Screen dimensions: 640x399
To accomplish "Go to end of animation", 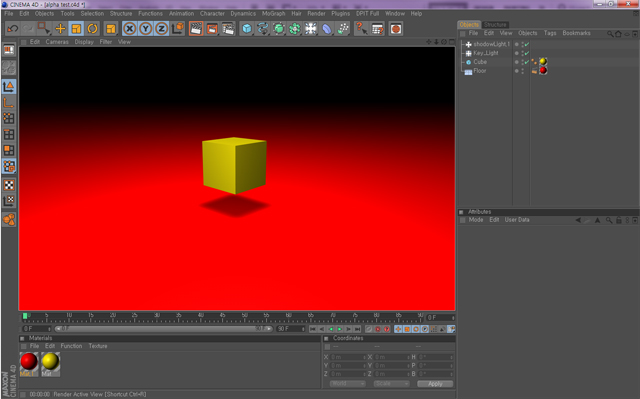I will coord(358,329).
